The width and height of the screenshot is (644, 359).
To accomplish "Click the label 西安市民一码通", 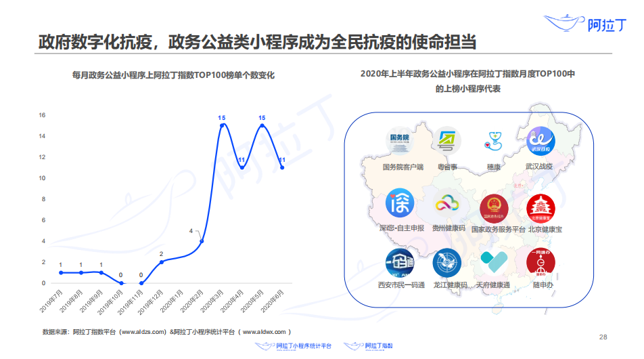I will [401, 285].
